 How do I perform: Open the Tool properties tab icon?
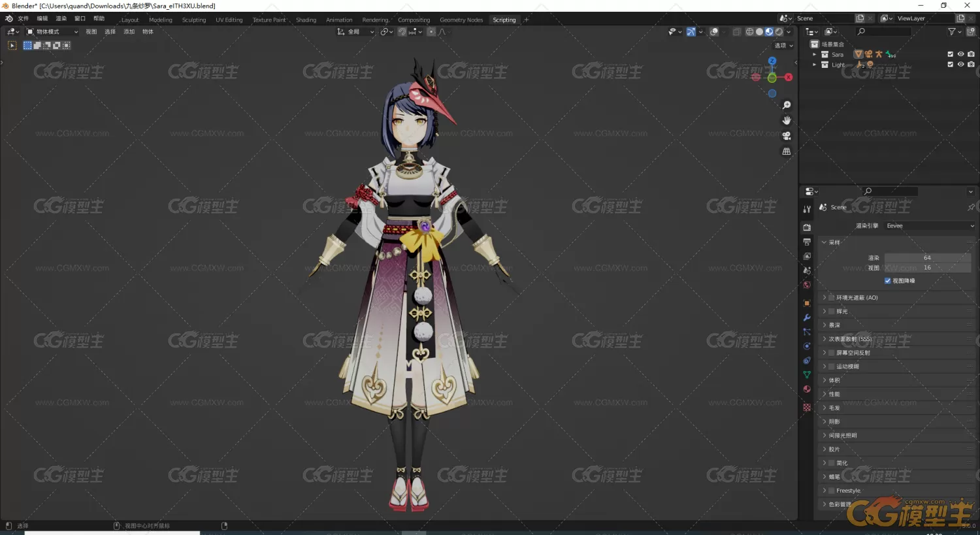click(x=807, y=209)
